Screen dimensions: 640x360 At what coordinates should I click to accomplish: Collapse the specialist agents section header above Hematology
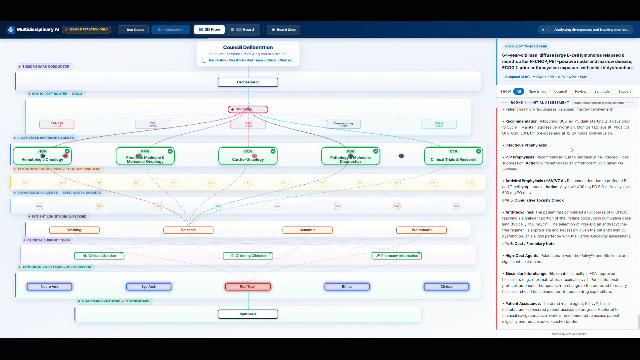point(44,138)
